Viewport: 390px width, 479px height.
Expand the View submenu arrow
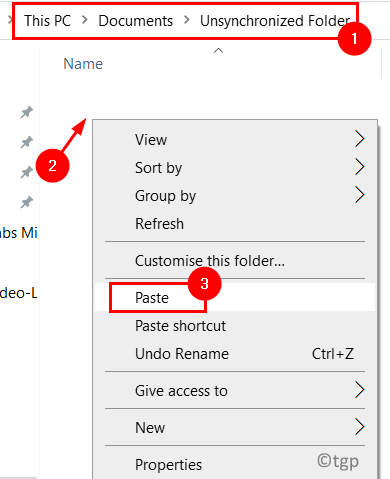359,139
